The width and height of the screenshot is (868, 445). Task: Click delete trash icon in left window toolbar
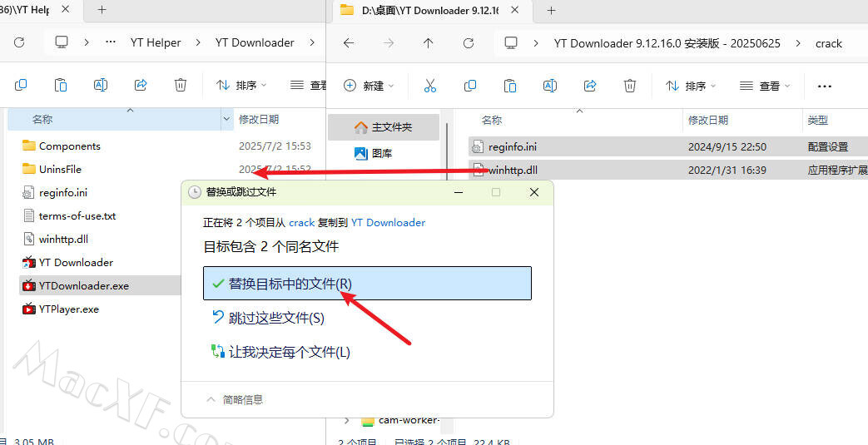click(180, 85)
